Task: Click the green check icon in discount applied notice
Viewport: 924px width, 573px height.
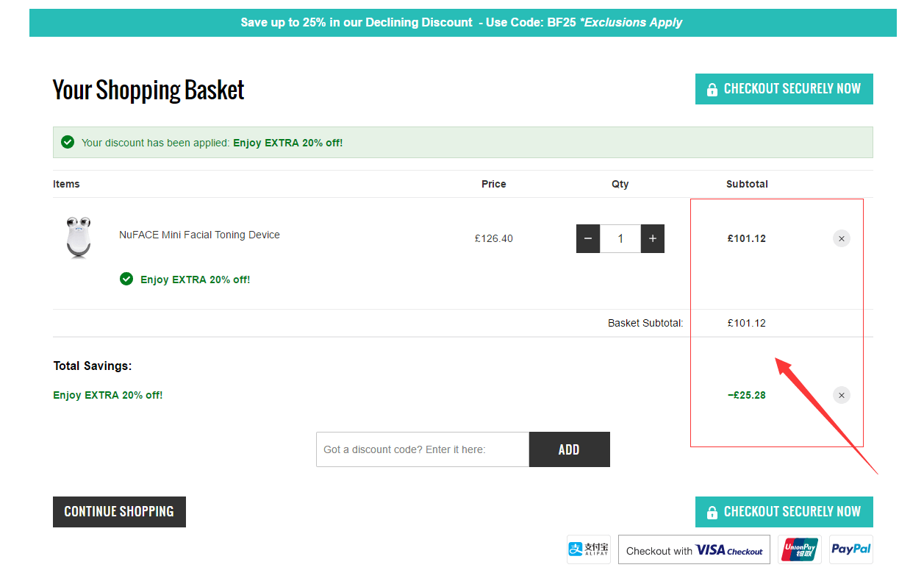Action: tap(68, 142)
